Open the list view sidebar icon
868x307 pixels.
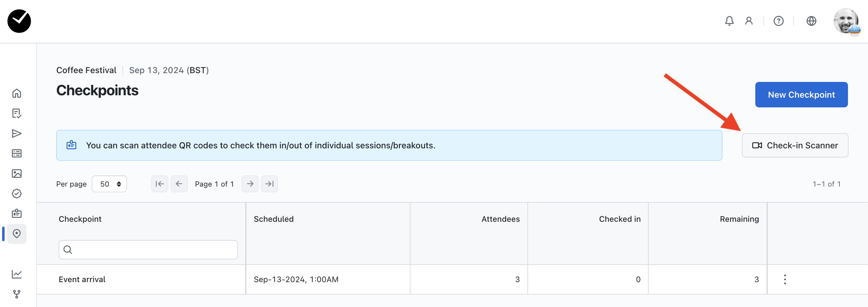pyautogui.click(x=16, y=153)
